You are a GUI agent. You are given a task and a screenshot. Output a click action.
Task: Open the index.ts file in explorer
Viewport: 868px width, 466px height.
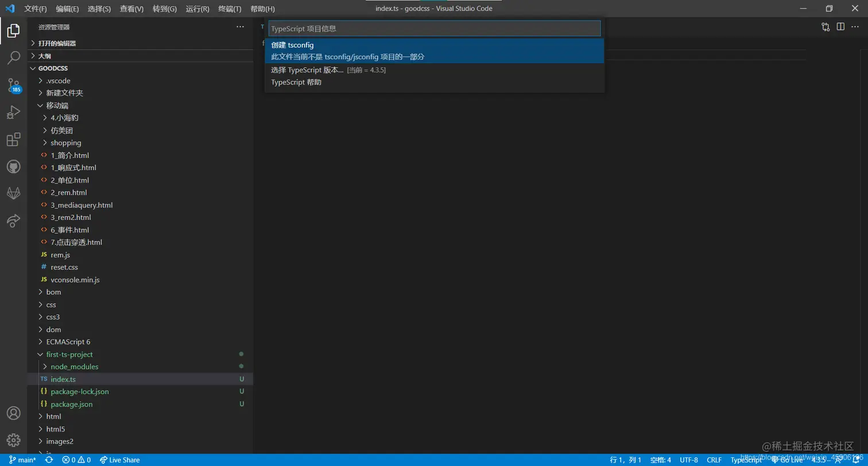(x=141, y=379)
